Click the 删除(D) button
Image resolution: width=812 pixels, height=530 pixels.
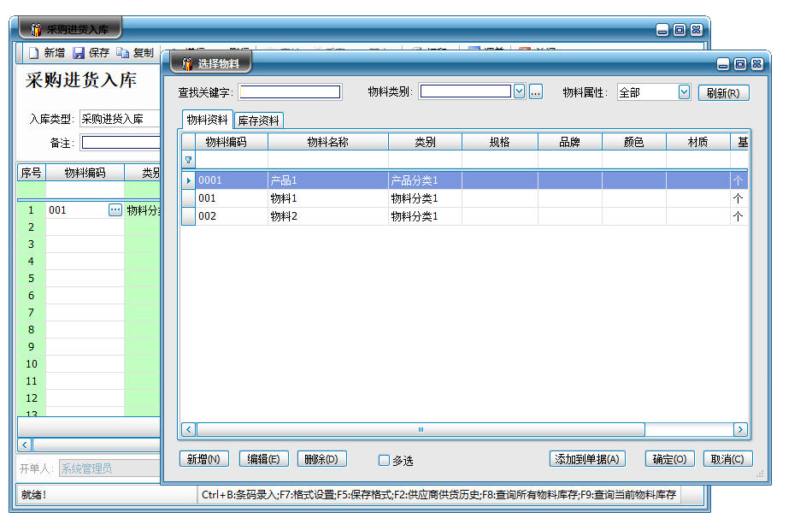pyautogui.click(x=321, y=459)
